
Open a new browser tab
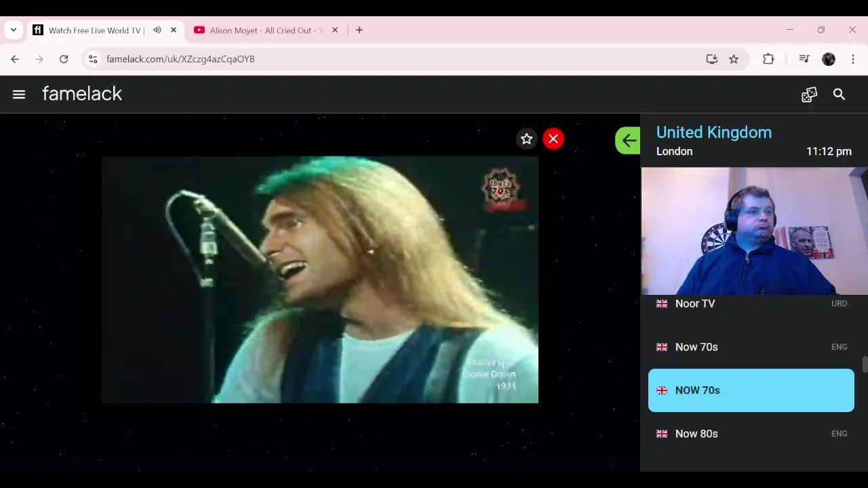(x=359, y=30)
